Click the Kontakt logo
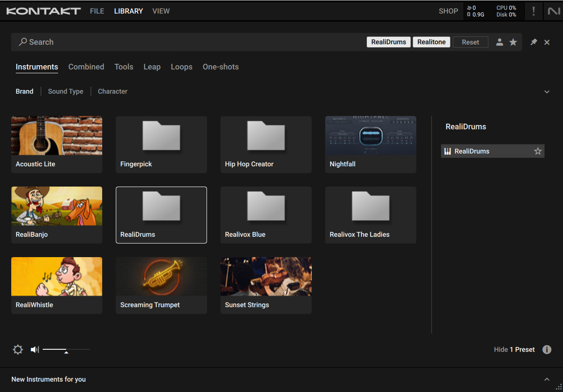Viewport: 563px width, 392px height. point(44,11)
